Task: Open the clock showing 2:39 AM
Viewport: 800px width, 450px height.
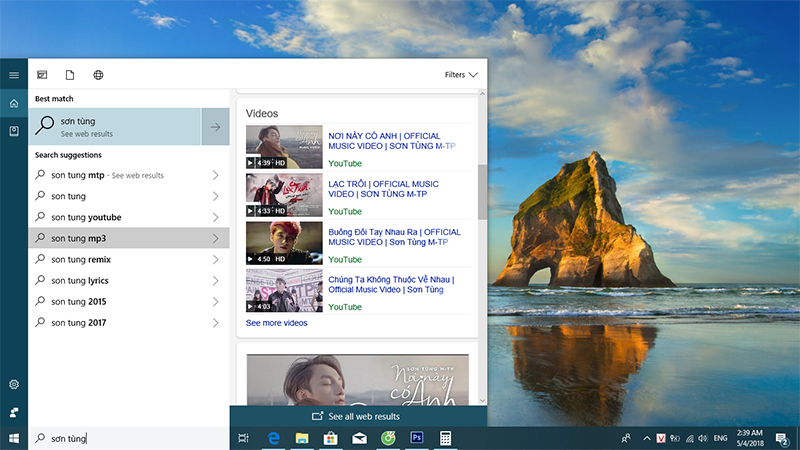Action: point(749,438)
